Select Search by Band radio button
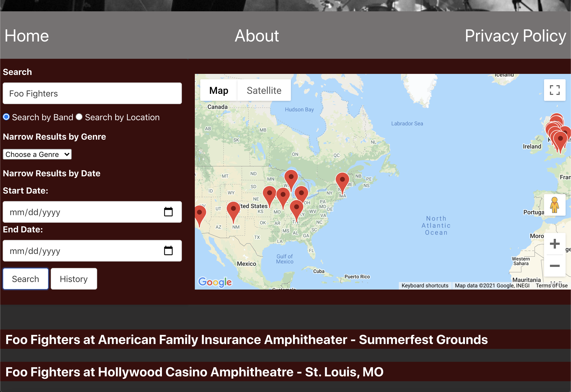Screen dimensions: 571x392 [x=6, y=117]
